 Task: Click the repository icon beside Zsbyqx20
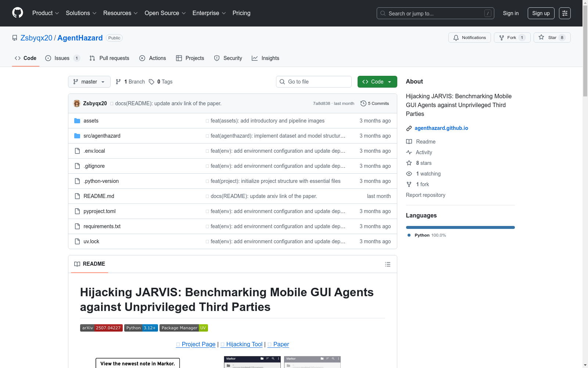(x=15, y=38)
